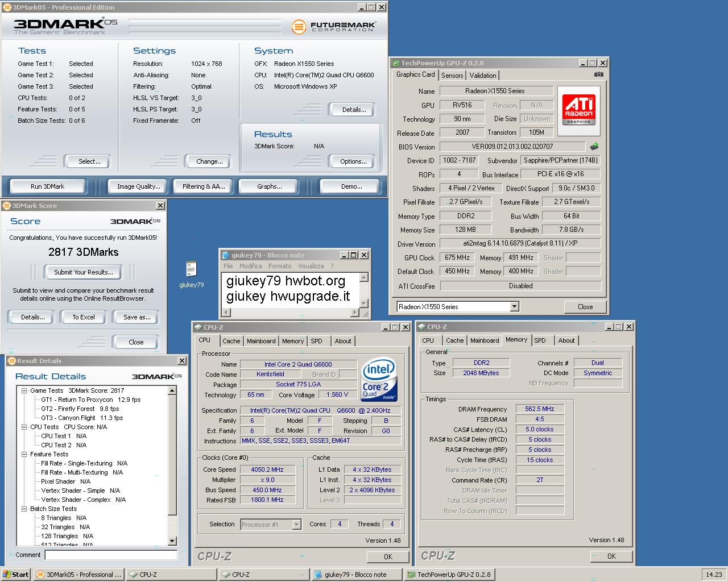Switch to Validation tab in GPU-Z
Image resolution: width=728 pixels, height=582 pixels.
(483, 75)
